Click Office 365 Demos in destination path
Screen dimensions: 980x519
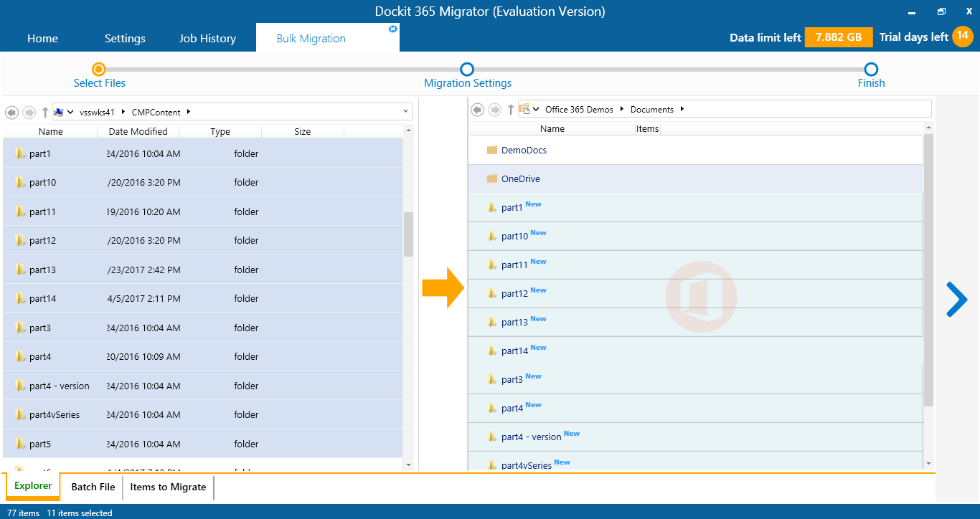tap(579, 109)
